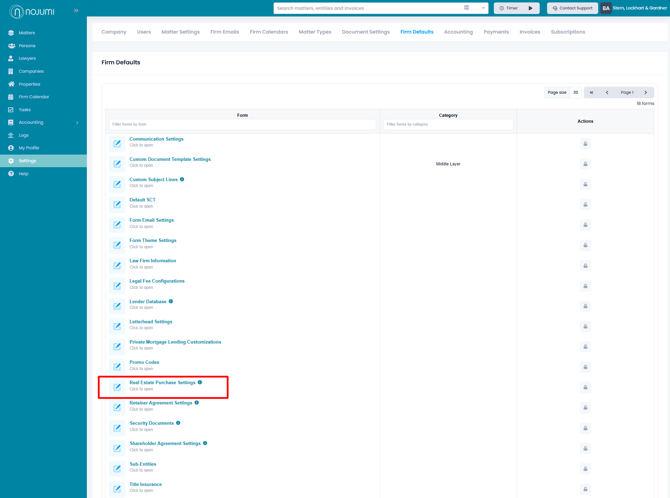The image size is (670, 498).
Task: Open the Page size selector
Action: pos(576,92)
